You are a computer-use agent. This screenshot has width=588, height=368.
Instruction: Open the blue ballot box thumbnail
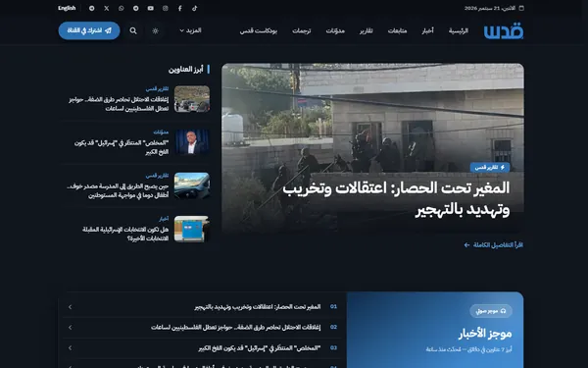tap(192, 229)
